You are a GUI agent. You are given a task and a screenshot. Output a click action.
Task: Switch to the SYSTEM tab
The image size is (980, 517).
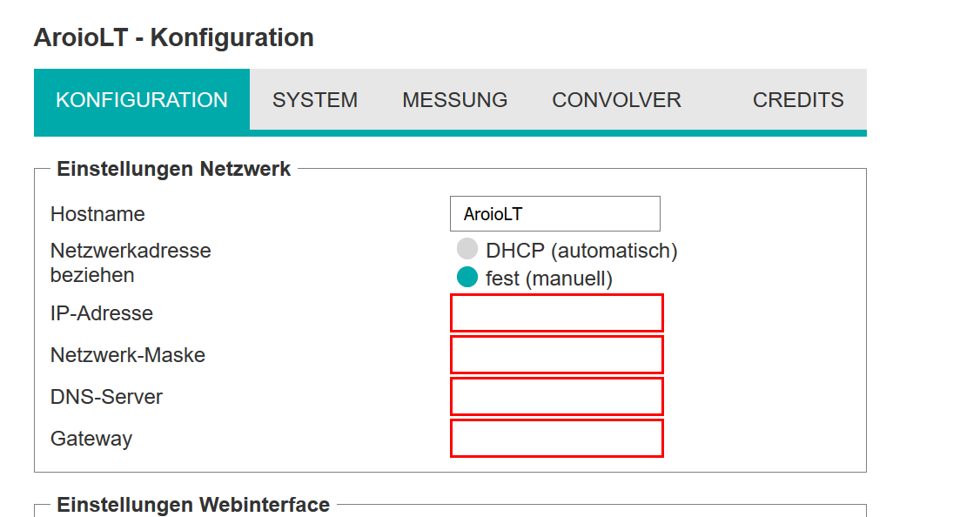(x=315, y=100)
